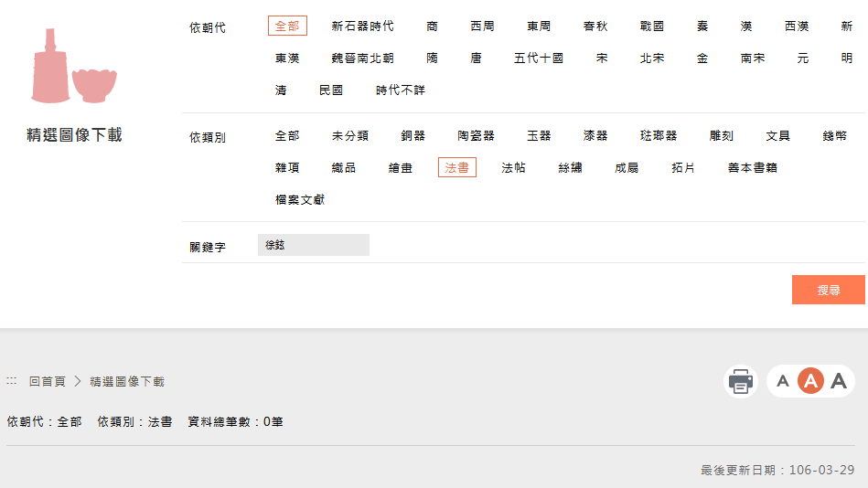Image resolution: width=868 pixels, height=488 pixels.
Task: Print the page using the printer icon
Action: (x=740, y=381)
